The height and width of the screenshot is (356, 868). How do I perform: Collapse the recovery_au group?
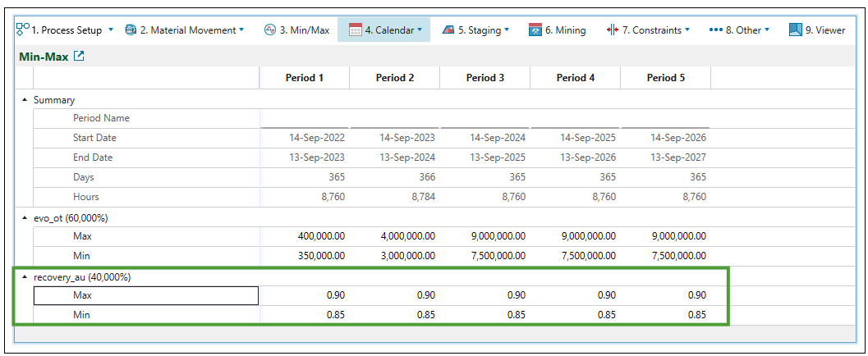coord(25,277)
